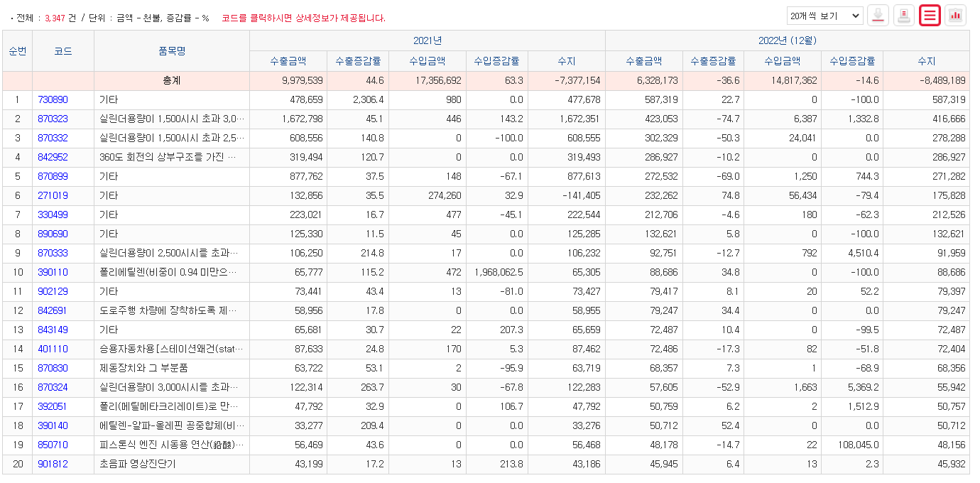This screenshot has width=980, height=483.
Task: Open code link 330499
Action: (53, 215)
